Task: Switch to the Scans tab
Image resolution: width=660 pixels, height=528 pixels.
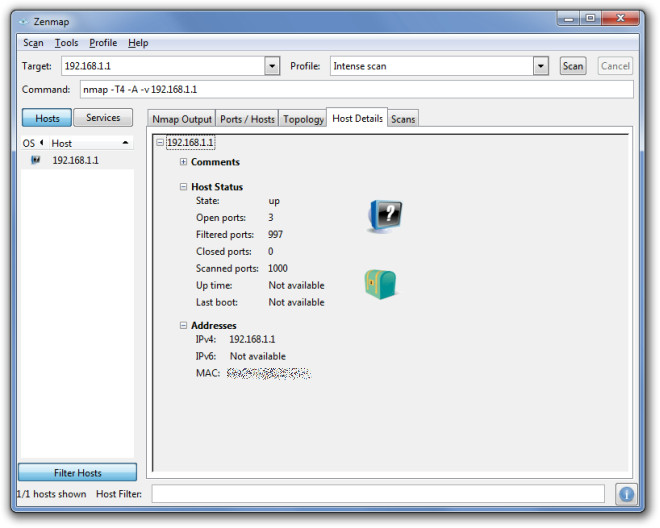Action: [403, 119]
